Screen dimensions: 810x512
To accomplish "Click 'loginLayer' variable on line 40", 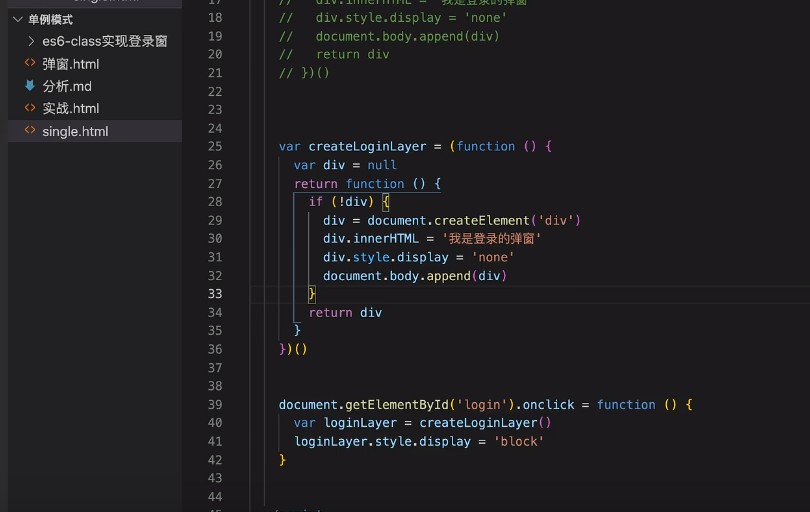I will click(x=360, y=423).
